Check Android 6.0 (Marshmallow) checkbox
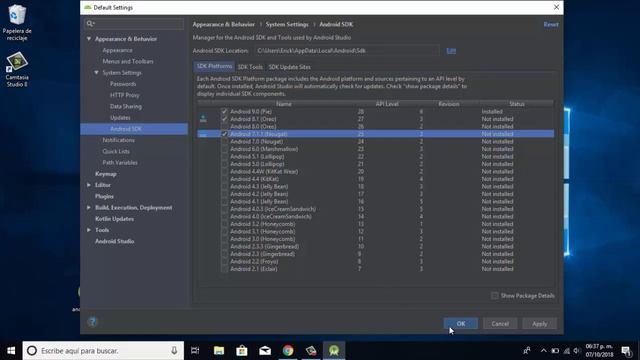Screen dimensions: 640x360 click(224, 149)
